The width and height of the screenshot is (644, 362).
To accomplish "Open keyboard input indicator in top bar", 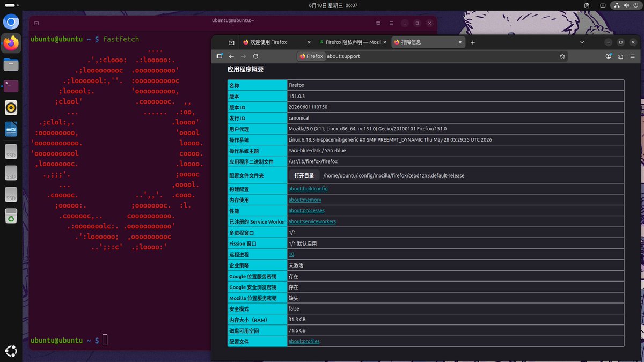I will tap(604, 5).
